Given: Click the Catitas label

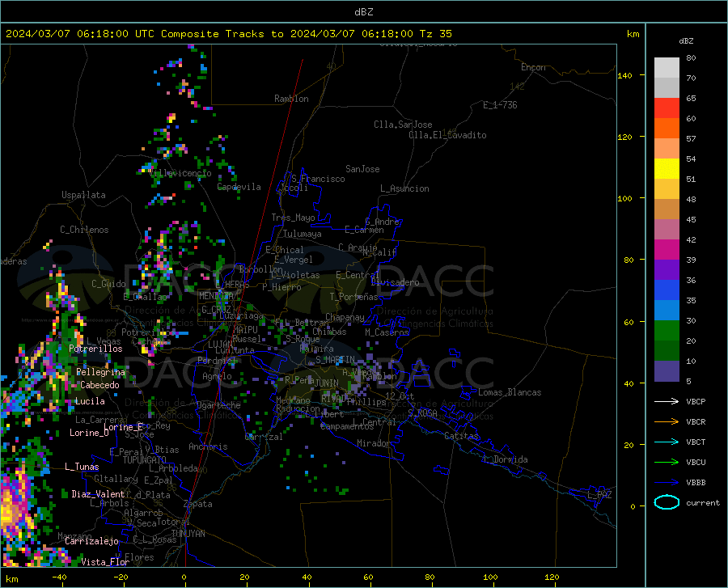Looking at the screenshot, I should point(461,436).
